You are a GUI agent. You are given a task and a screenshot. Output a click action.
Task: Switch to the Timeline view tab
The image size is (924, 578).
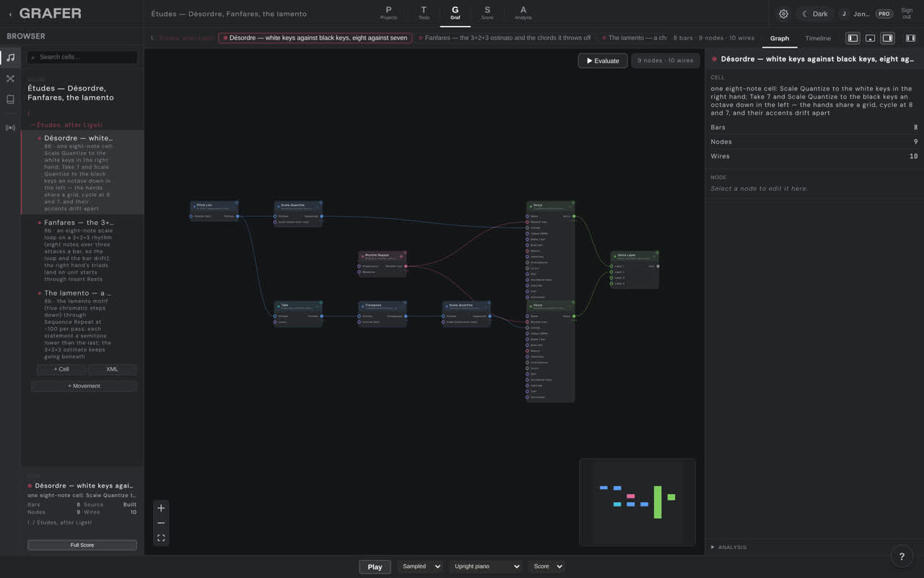[x=818, y=38]
